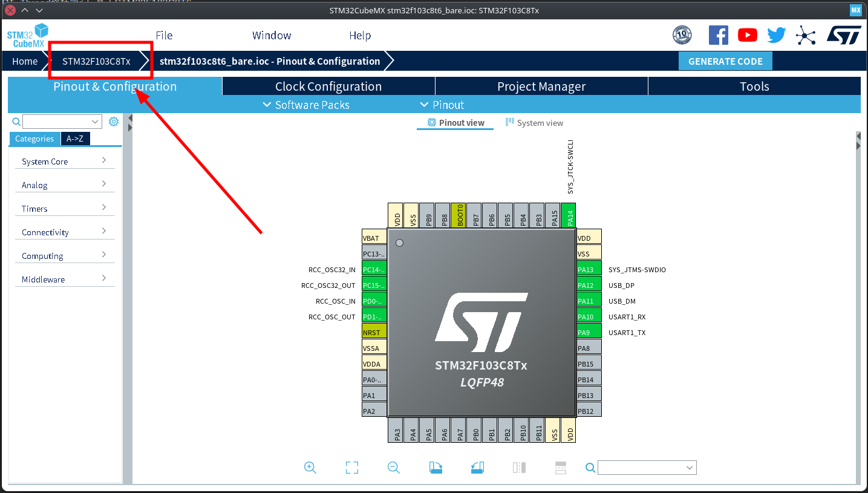Click the PC14 RCC_OSC32_IN pin
The image size is (868, 493).
pos(374,269)
